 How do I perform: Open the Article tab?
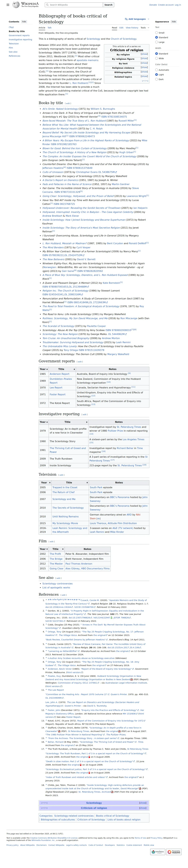[42, 28]
